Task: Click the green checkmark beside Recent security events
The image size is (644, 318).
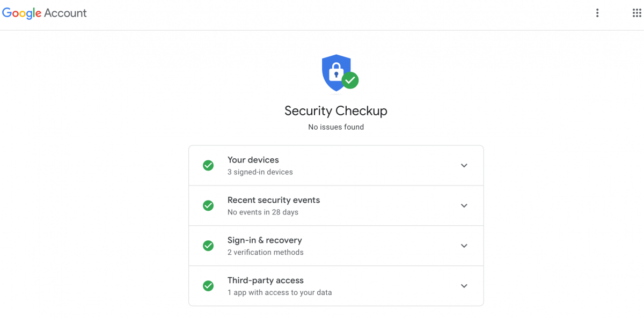Action: pos(208,205)
